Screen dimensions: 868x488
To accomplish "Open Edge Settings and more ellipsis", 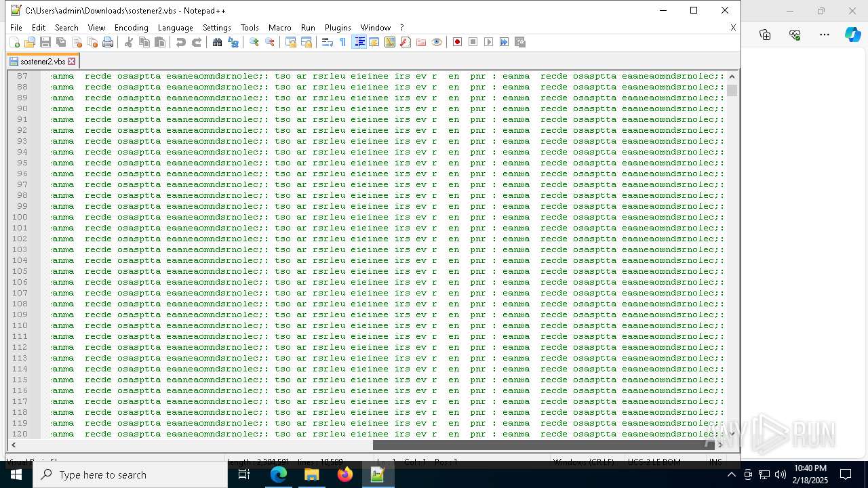I will pos(825,35).
